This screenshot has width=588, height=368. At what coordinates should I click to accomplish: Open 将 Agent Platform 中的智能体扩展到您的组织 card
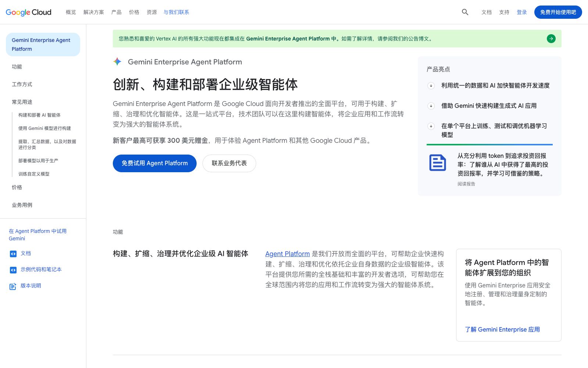click(x=509, y=295)
